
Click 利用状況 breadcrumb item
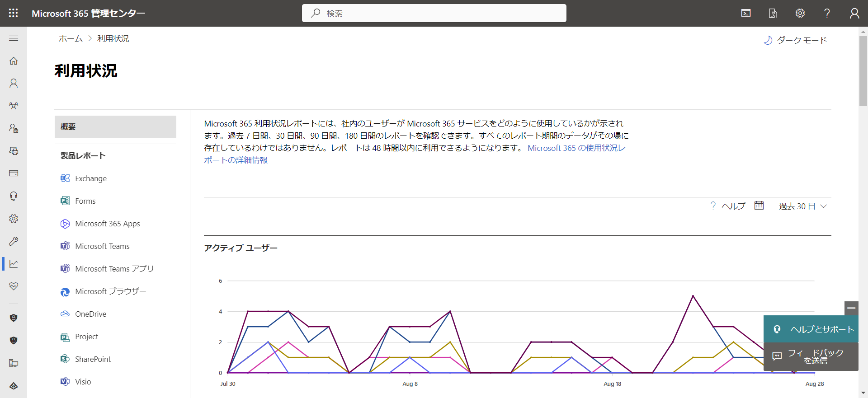click(x=113, y=39)
